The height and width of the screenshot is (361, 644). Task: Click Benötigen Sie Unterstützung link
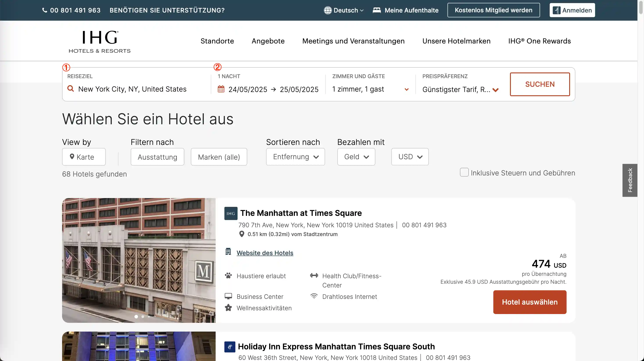click(x=167, y=10)
